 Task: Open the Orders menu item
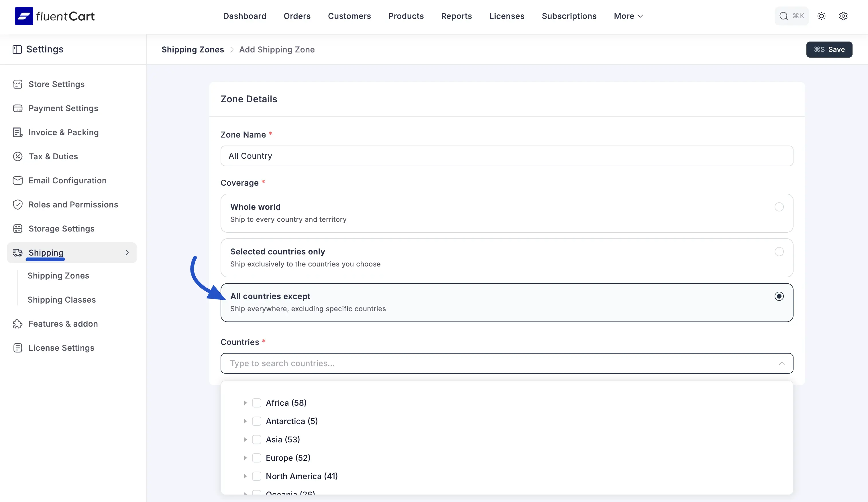coord(297,16)
